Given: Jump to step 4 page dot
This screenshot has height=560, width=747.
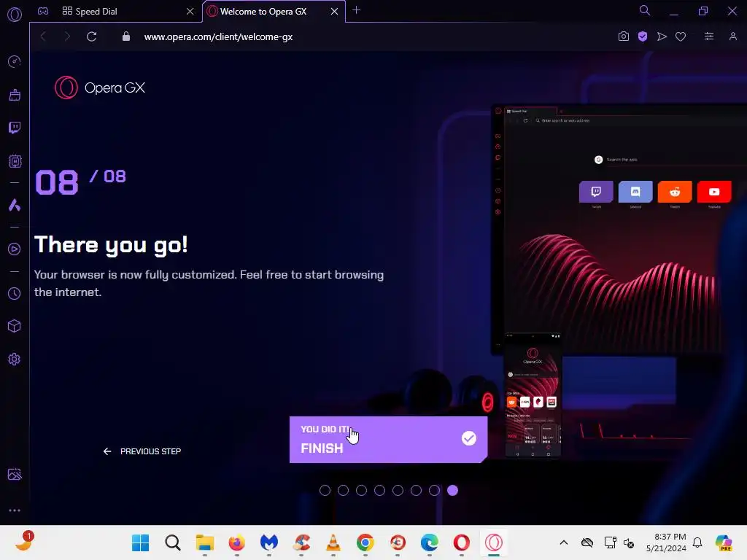Looking at the screenshot, I should [x=379, y=491].
